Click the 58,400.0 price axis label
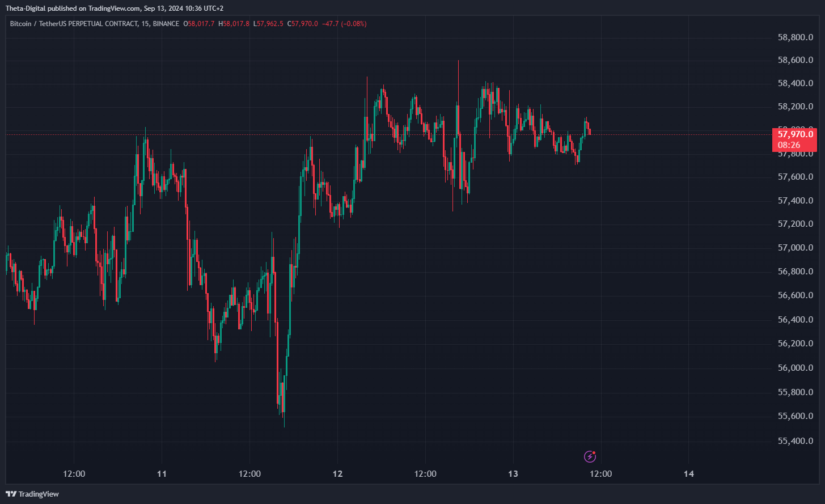The width and height of the screenshot is (825, 504). click(x=795, y=83)
